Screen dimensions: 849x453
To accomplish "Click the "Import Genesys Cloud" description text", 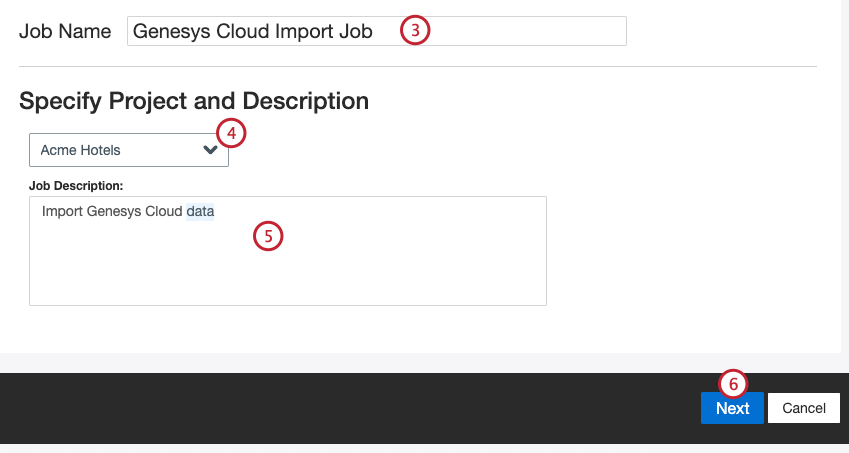I will (x=112, y=212).
